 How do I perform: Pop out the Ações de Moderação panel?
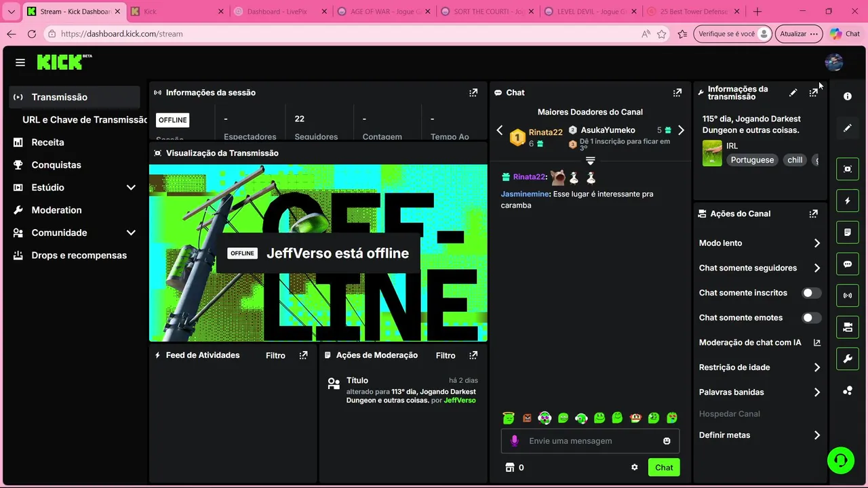[473, 355]
